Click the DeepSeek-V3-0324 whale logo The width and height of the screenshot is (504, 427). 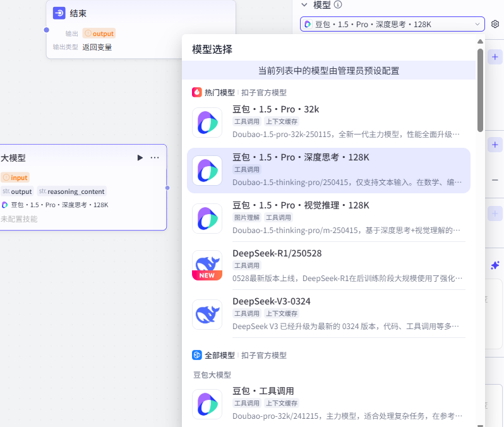[x=207, y=315]
